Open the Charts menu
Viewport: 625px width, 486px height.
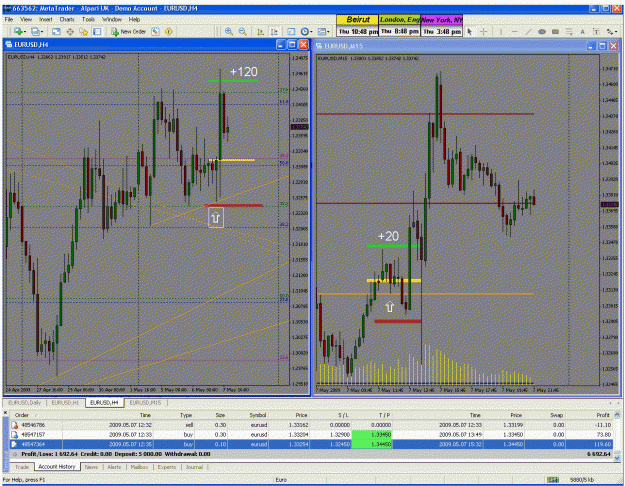[67, 19]
